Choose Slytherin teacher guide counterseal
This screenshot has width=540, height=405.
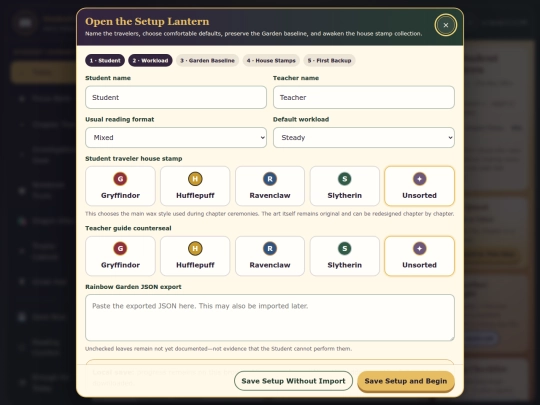(x=345, y=256)
